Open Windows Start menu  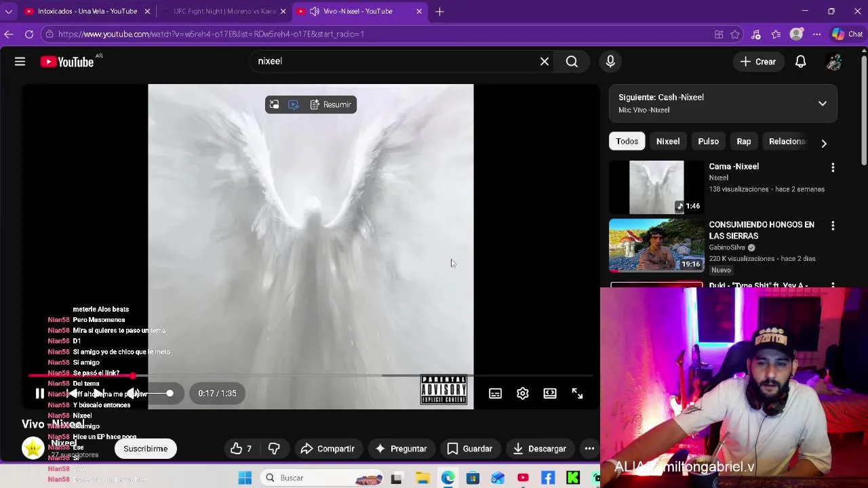click(x=245, y=478)
